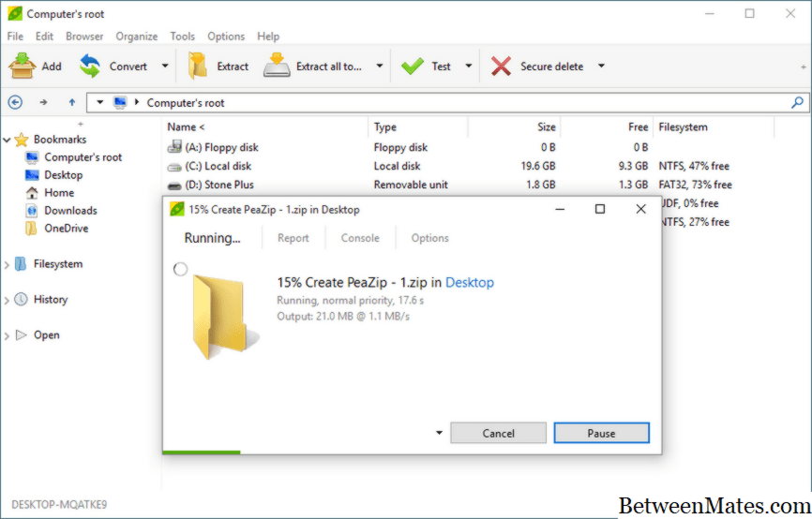Open the Browser menu
This screenshot has height=519, width=812.
point(84,37)
